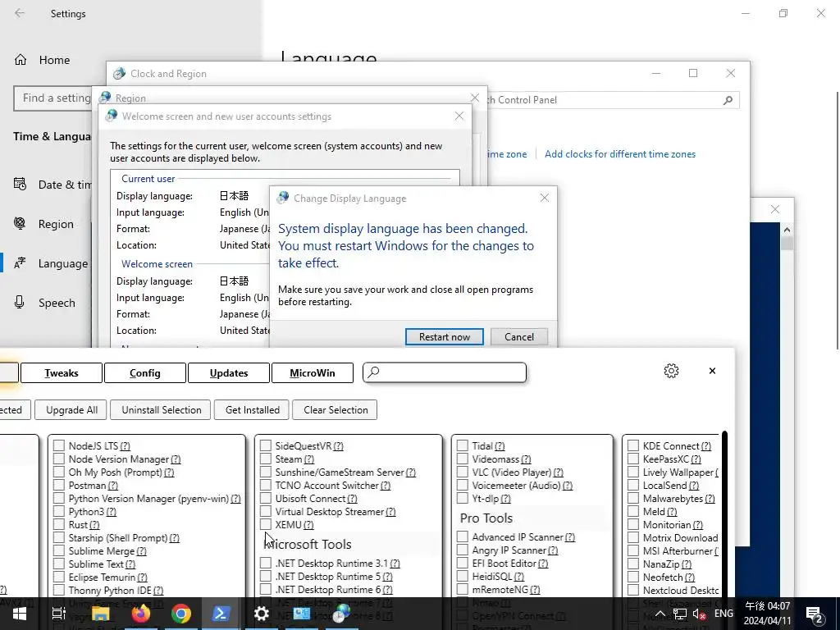This screenshot has width=840, height=630.
Task: Check Advanced IP Scanner checkbox
Action: (x=463, y=536)
